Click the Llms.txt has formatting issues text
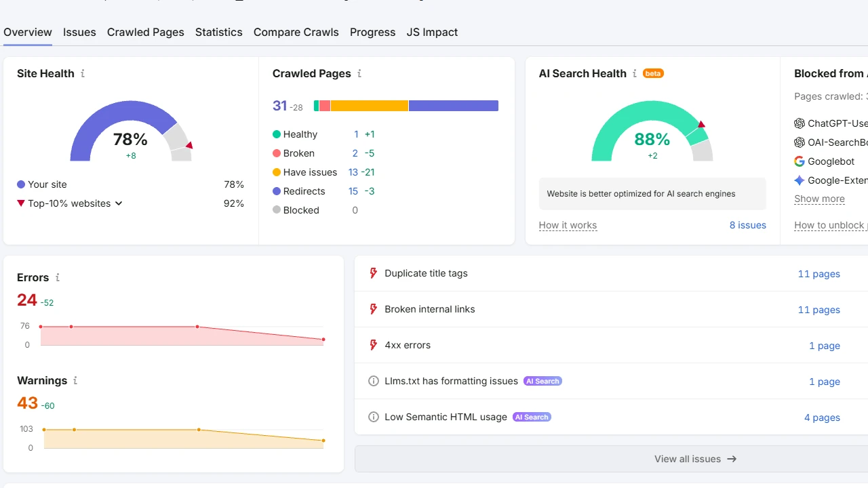The width and height of the screenshot is (868, 488). 451,381
